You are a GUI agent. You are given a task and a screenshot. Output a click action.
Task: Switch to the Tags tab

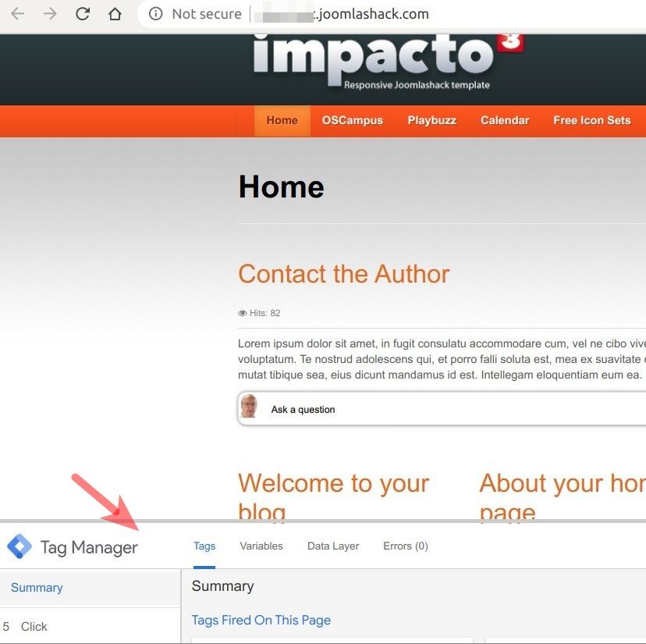(x=204, y=546)
